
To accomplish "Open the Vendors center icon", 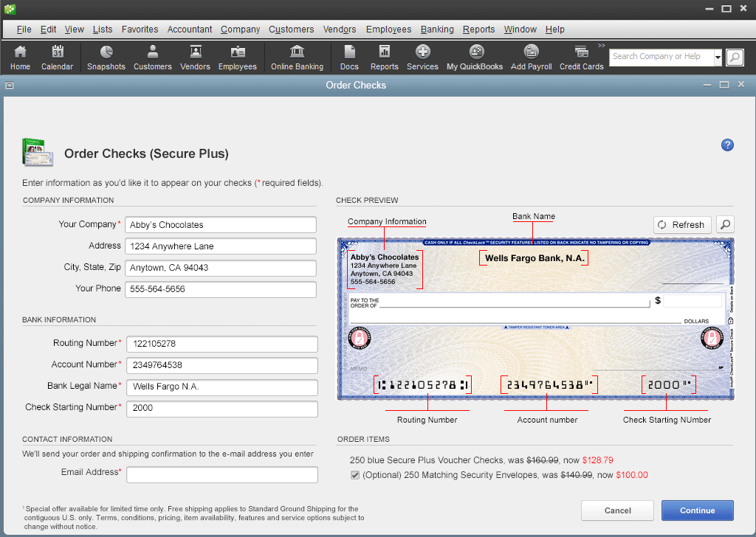I will tap(195, 58).
